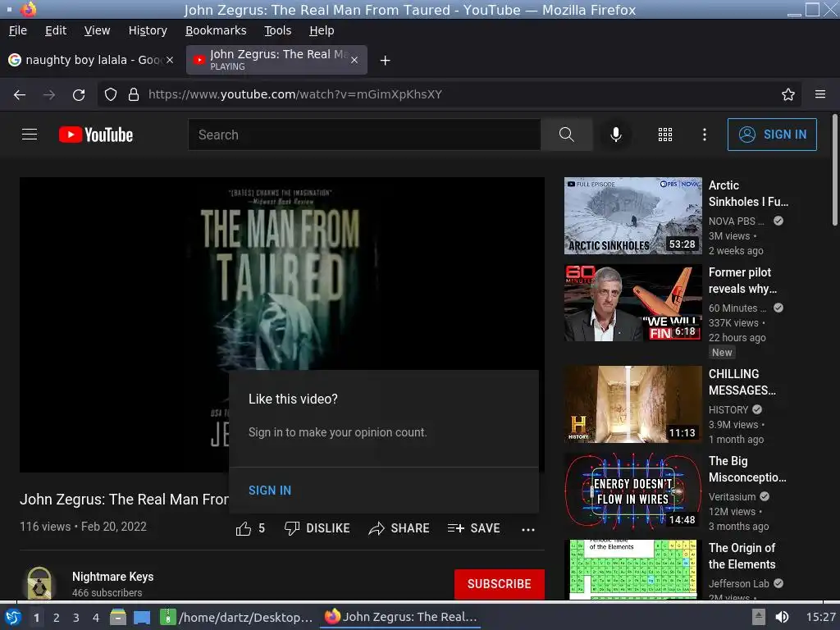The width and height of the screenshot is (840, 630).
Task: Open the Firefox application hamburger menu
Action: (x=820, y=95)
